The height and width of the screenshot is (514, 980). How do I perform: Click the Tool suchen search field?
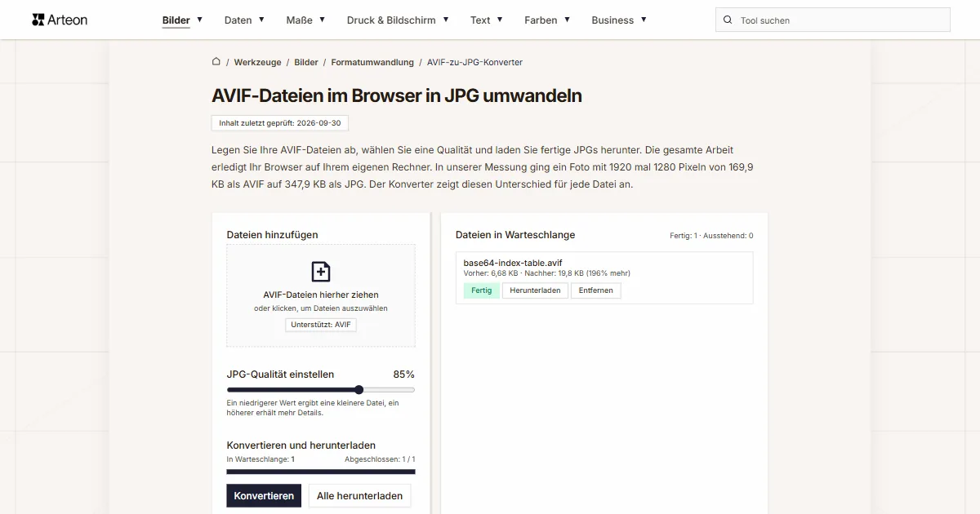(833, 20)
